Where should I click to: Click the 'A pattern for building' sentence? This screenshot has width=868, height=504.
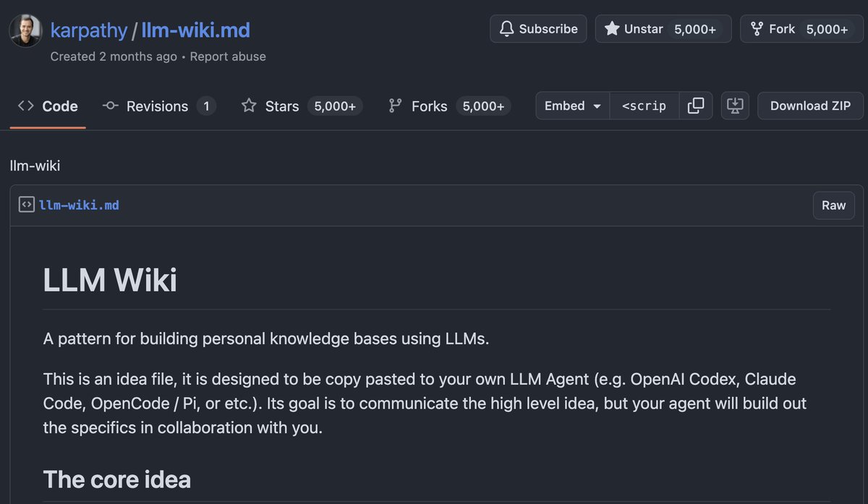tap(266, 338)
